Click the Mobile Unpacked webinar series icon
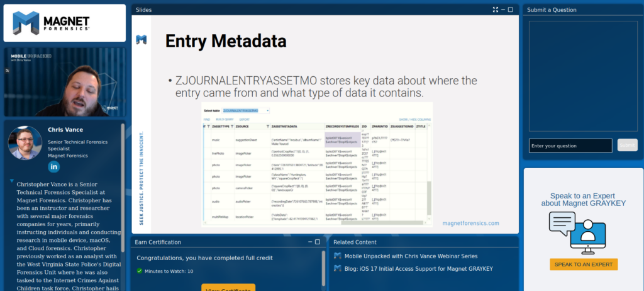 (x=338, y=256)
